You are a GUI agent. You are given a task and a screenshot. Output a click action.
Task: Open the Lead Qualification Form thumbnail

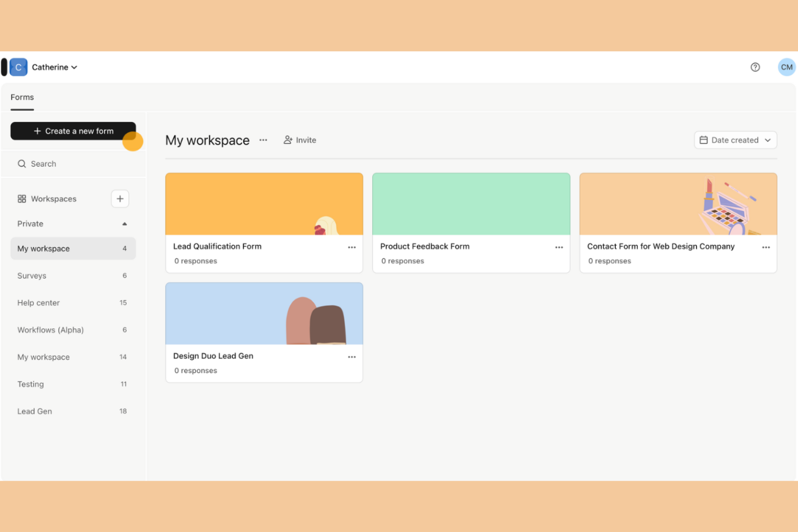click(264, 204)
